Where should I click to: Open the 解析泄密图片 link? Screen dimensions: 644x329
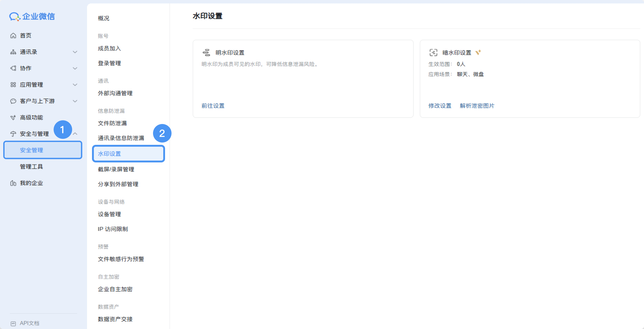pos(477,106)
